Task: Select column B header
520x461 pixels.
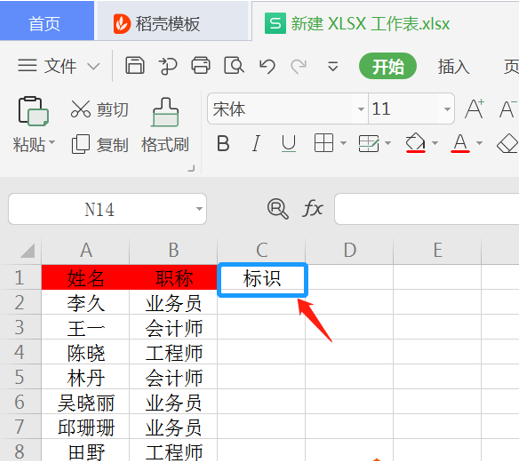Action: [173, 250]
